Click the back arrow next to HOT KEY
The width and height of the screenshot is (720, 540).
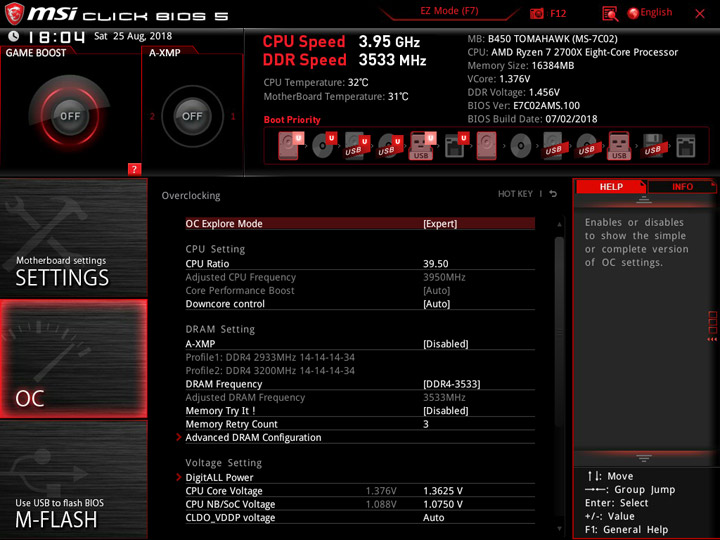553,194
